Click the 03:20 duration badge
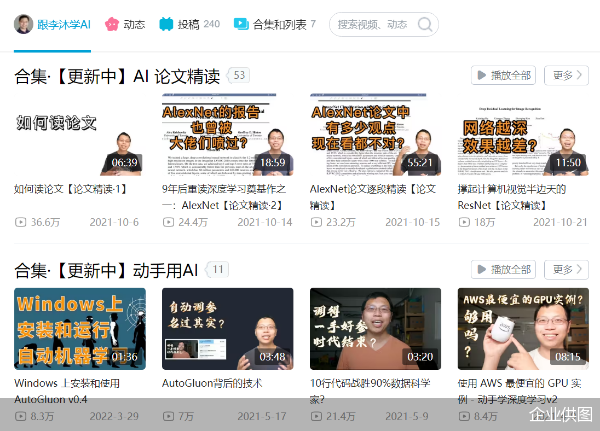Image resolution: width=600 pixels, height=431 pixels. (x=420, y=357)
